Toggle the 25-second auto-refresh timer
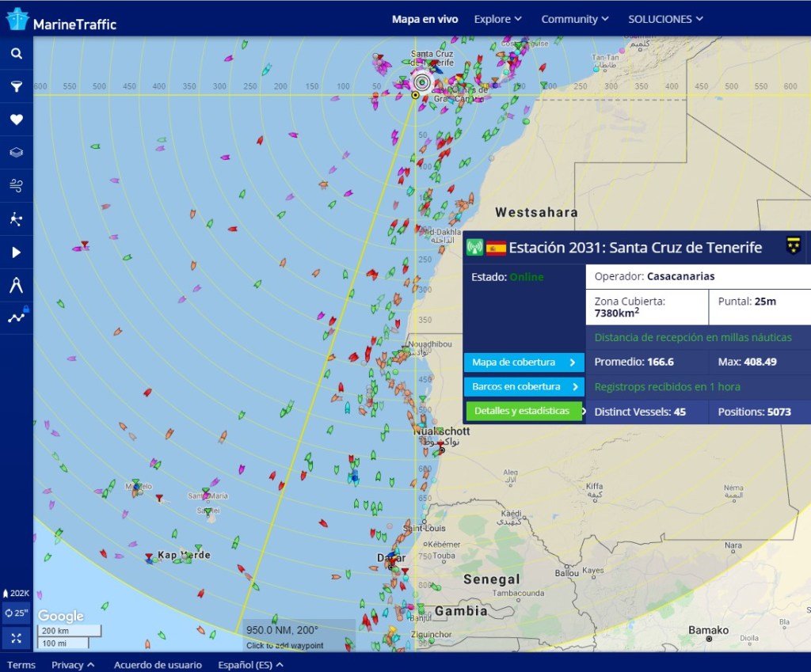The height and width of the screenshot is (672, 811). [x=17, y=613]
